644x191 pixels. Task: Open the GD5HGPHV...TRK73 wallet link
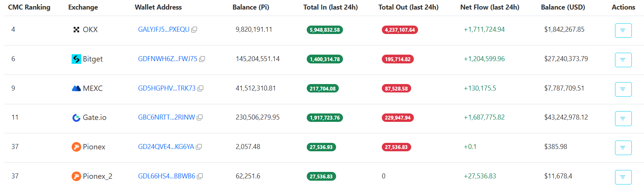point(167,88)
